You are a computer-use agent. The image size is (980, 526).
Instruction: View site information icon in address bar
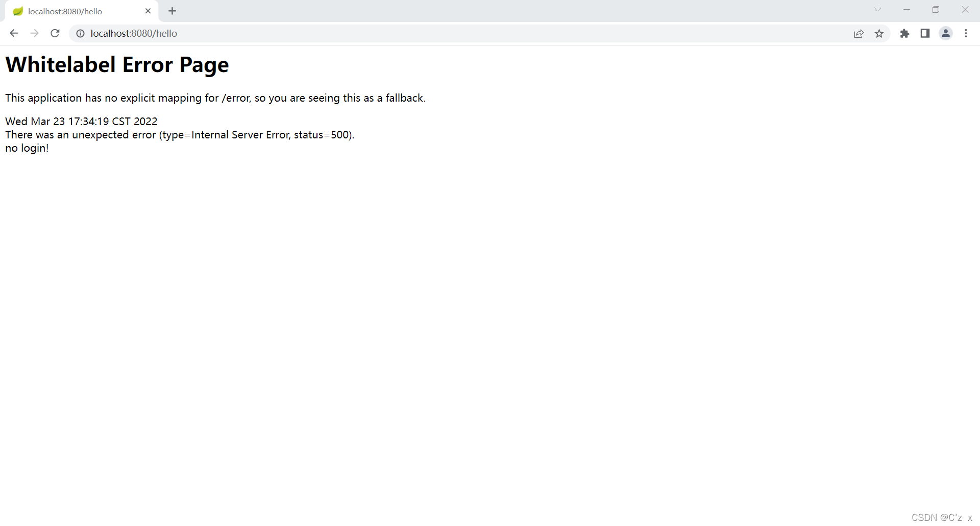(x=80, y=33)
